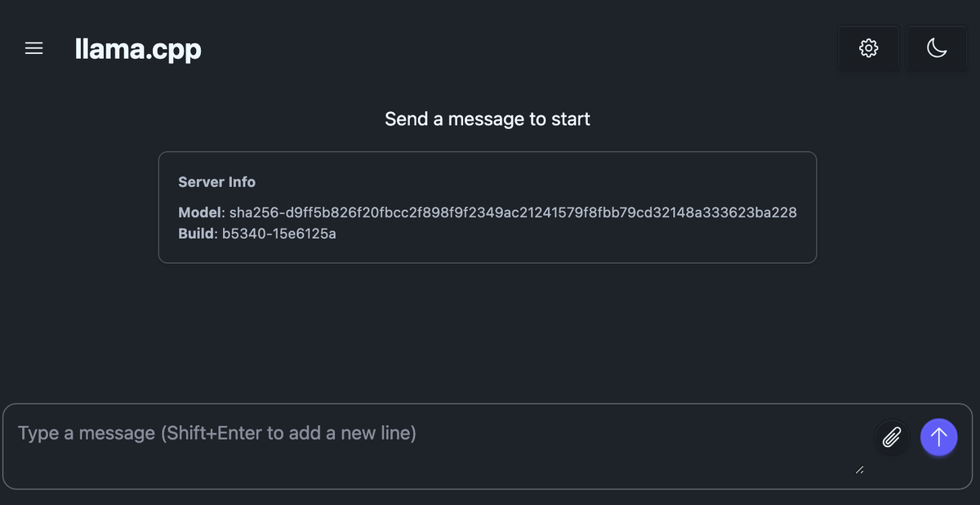Image resolution: width=980 pixels, height=505 pixels.
Task: Submit a message with the send button
Action: pos(938,437)
